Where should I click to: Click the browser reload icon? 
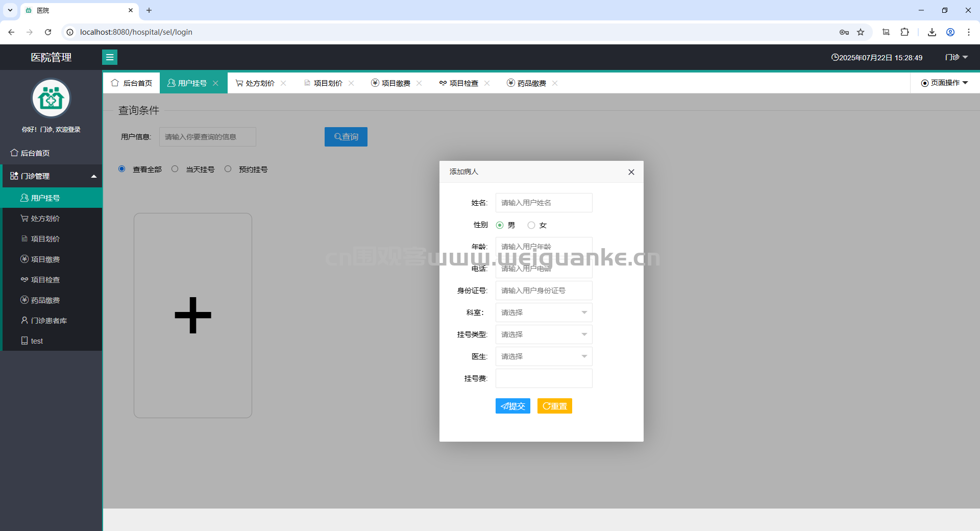pos(48,32)
